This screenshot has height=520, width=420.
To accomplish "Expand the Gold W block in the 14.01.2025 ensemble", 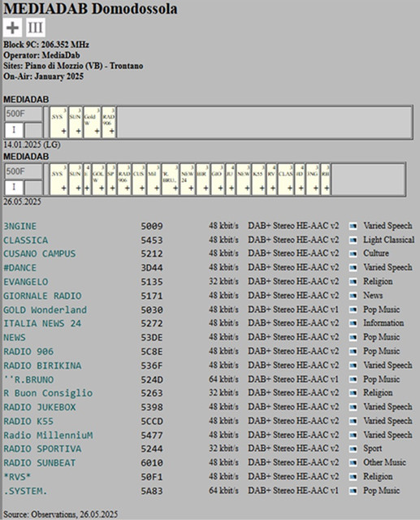I will point(97,132).
